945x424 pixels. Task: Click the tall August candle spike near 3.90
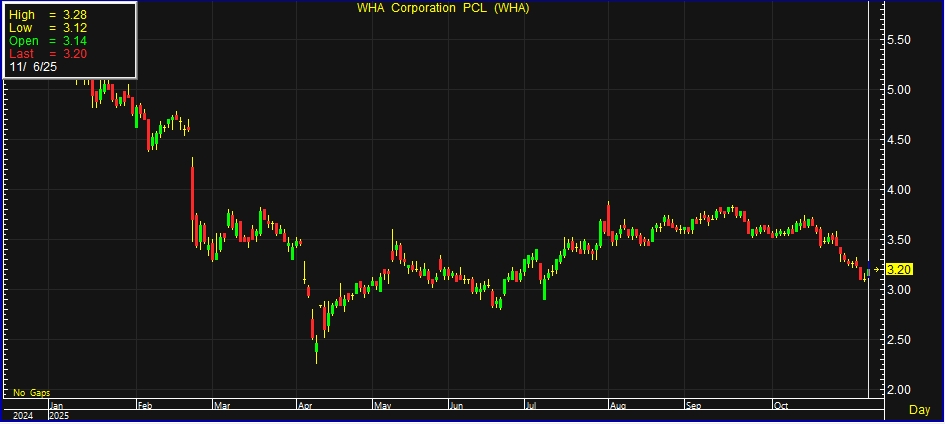point(608,218)
